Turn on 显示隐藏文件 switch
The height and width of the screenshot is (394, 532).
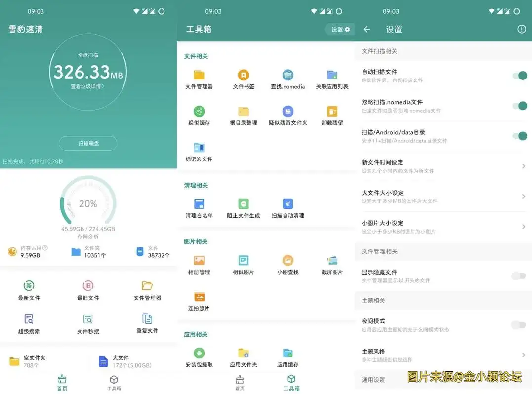point(518,276)
